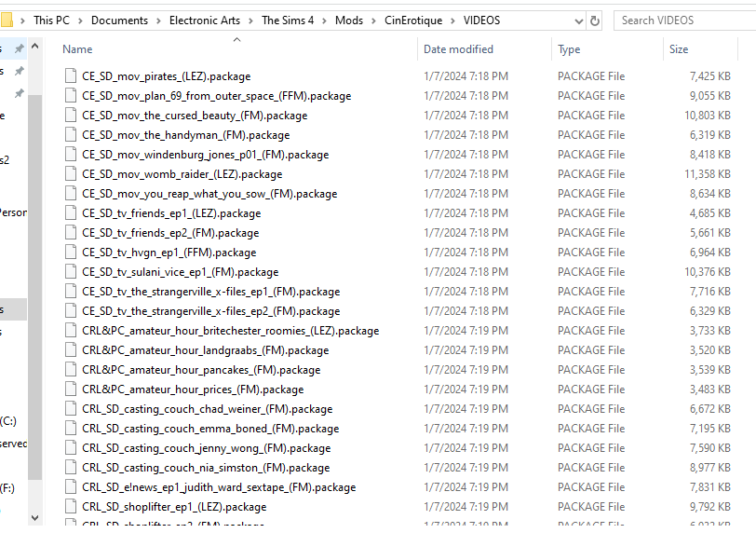Click the file icon of amateur_hour_pancakes package
Screen dimensions: 756x533
pyautogui.click(x=71, y=370)
